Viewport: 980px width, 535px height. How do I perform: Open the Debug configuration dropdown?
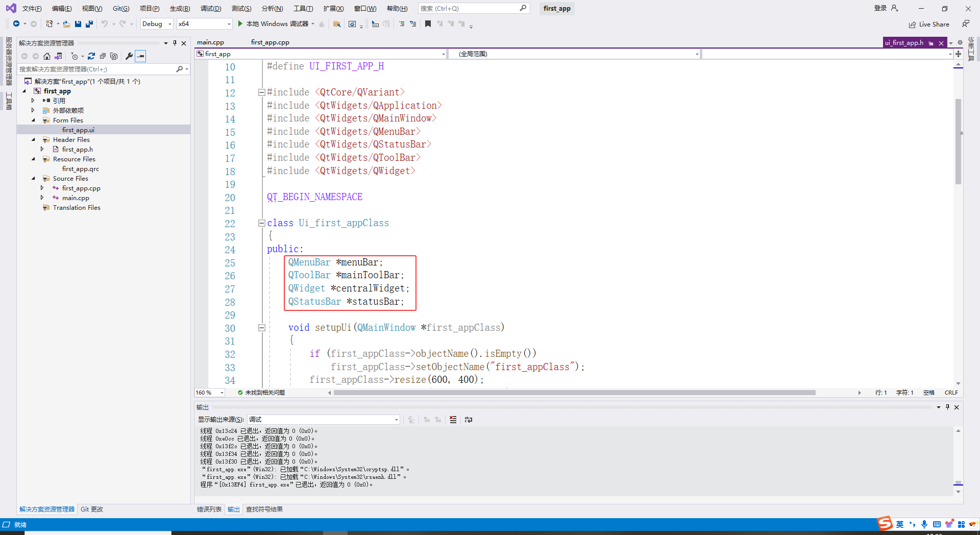pos(157,24)
